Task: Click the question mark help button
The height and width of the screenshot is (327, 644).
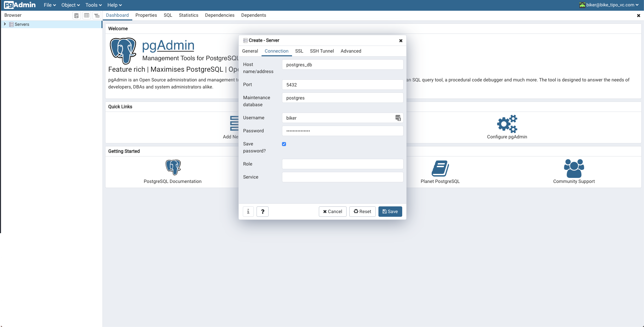Action: point(263,211)
